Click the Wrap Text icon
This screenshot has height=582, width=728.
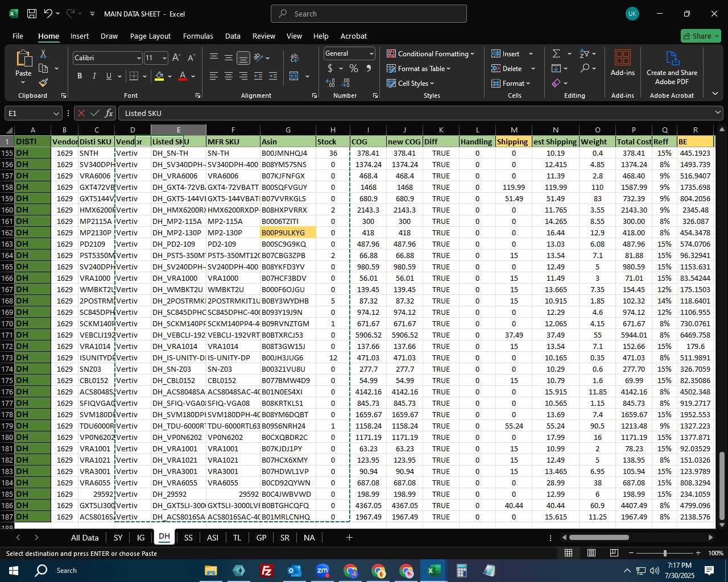click(295, 58)
